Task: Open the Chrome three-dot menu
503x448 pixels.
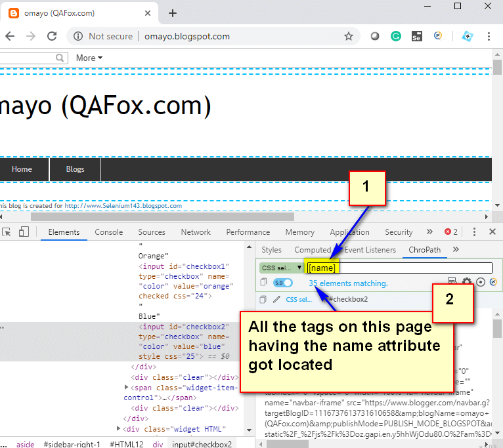Action: (x=489, y=36)
